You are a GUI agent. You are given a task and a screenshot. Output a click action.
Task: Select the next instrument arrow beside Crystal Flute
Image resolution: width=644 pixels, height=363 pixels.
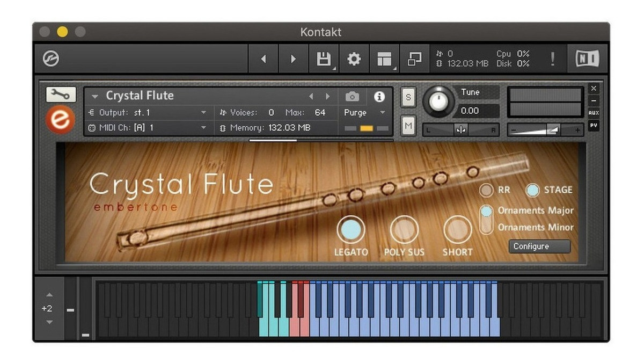(x=327, y=97)
